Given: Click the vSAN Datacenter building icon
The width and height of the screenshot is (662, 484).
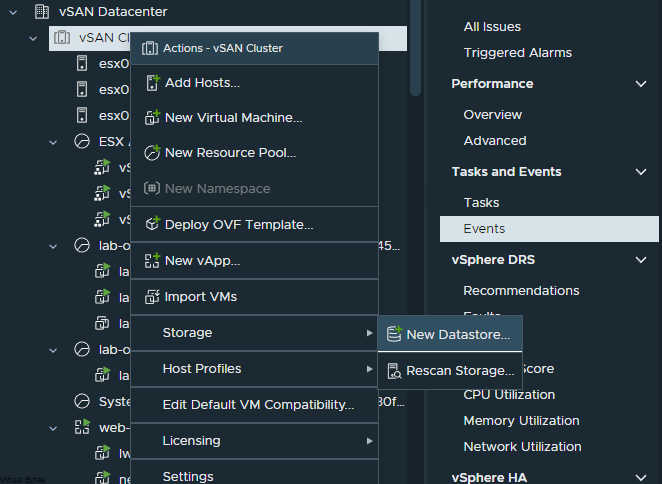Looking at the screenshot, I should pyautogui.click(x=41, y=11).
